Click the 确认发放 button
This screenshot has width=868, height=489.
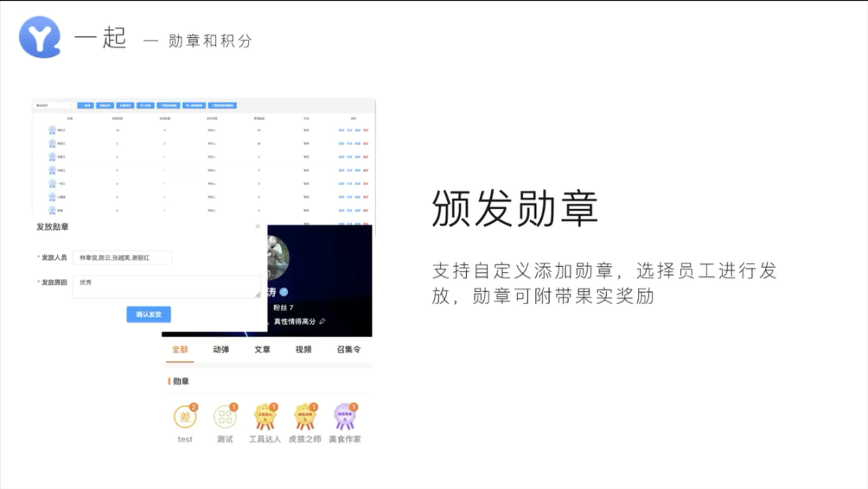click(149, 314)
